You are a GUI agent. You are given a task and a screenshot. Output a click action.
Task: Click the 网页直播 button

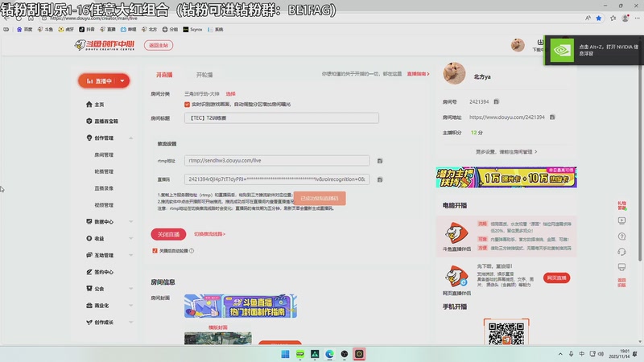coord(556,278)
